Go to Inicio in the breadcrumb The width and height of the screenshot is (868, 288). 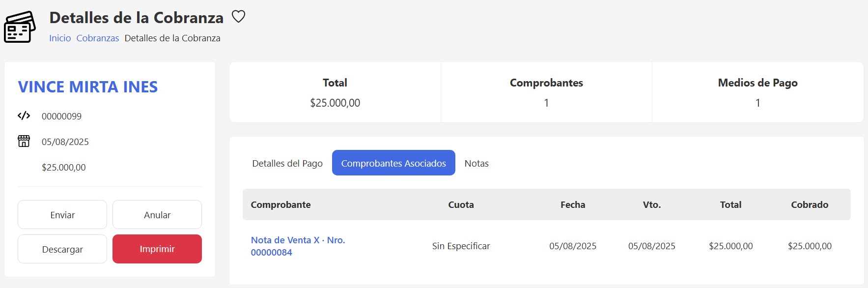click(x=60, y=38)
